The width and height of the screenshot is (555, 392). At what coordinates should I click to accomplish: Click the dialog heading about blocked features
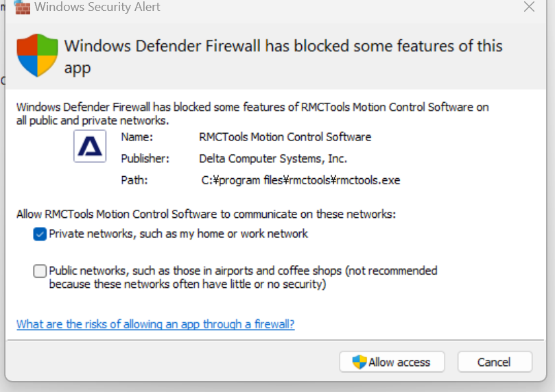pos(283,57)
